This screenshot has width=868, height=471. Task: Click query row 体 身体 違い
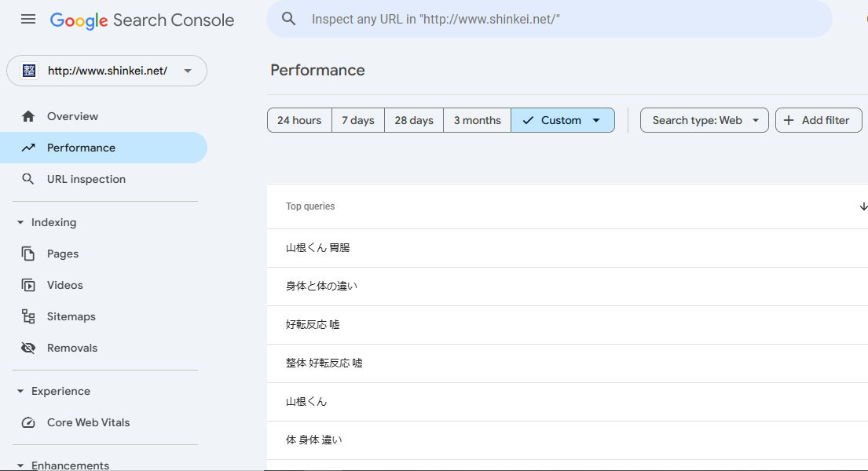click(x=567, y=440)
